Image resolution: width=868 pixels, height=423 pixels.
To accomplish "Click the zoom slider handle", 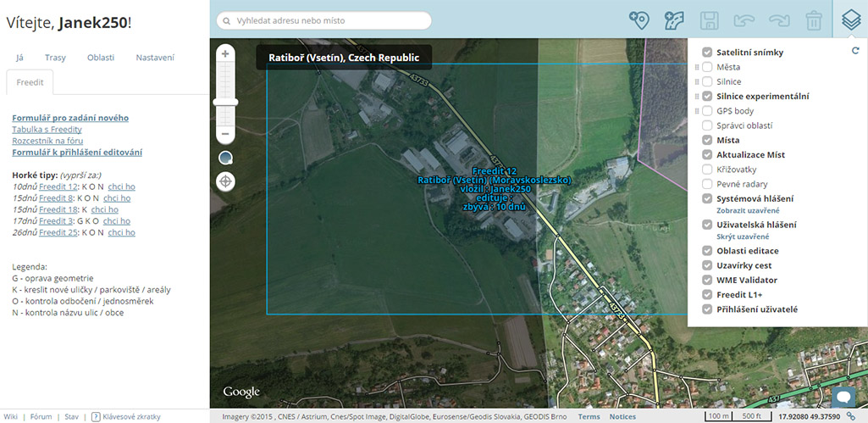I will (x=225, y=102).
